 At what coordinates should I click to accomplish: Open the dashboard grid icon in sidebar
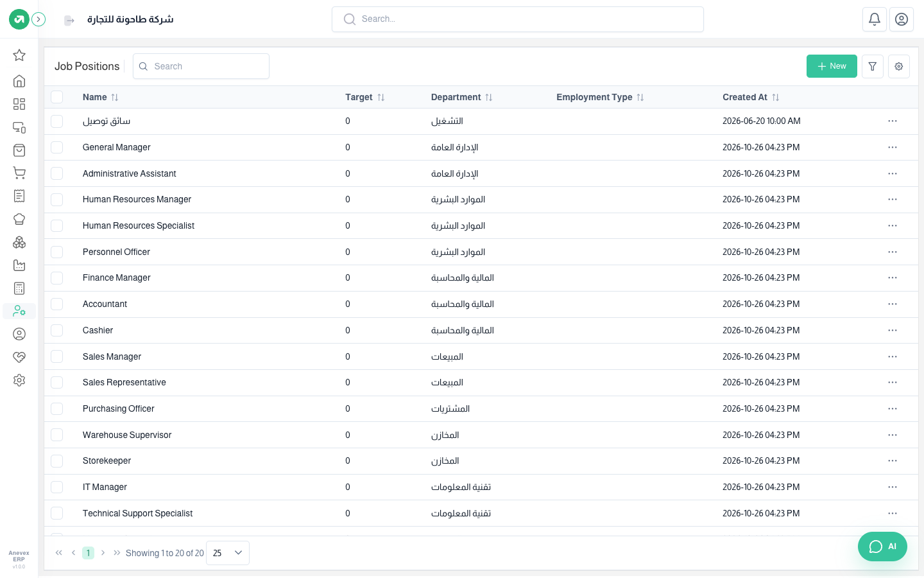[19, 104]
